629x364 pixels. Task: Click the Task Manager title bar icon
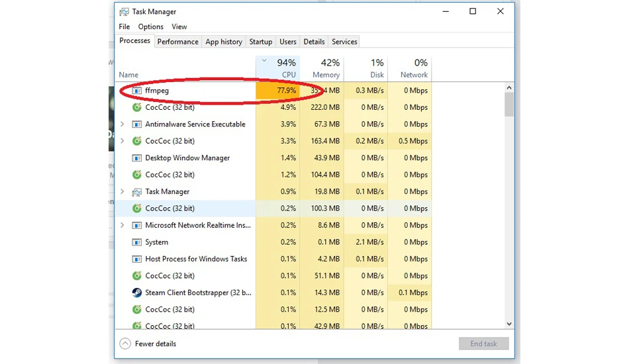124,12
